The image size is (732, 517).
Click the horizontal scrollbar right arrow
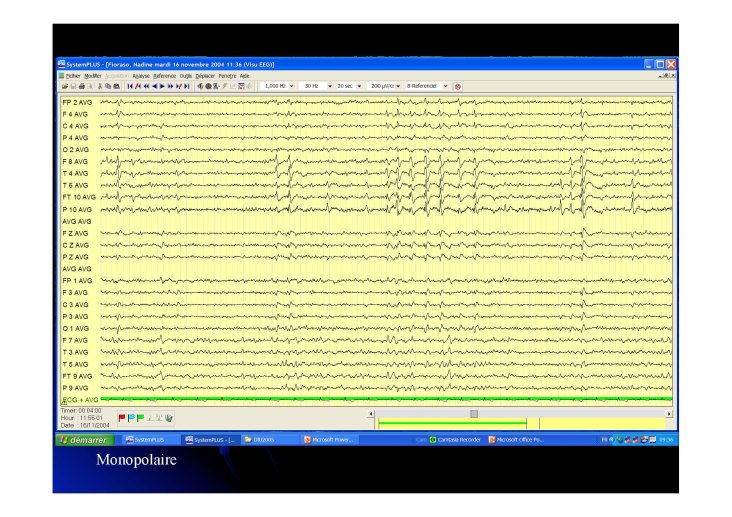[669, 414]
